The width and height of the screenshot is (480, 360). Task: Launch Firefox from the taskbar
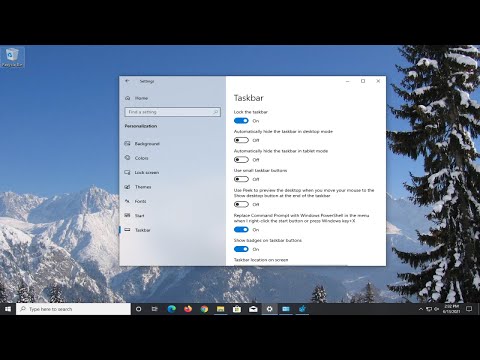(188, 309)
